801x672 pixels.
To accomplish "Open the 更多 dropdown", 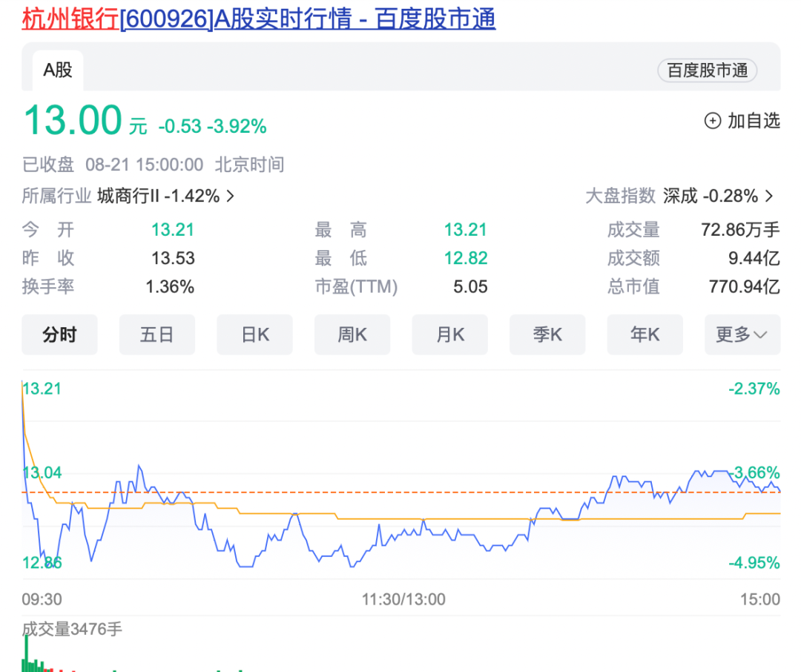I will coord(742,335).
